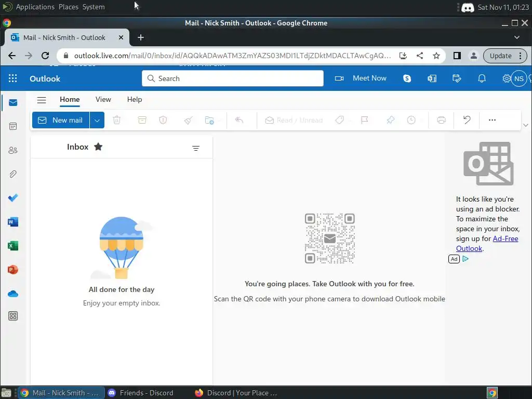Launch PowerPoint from the sidebar
Viewport: 532px width, 399px height.
13,270
